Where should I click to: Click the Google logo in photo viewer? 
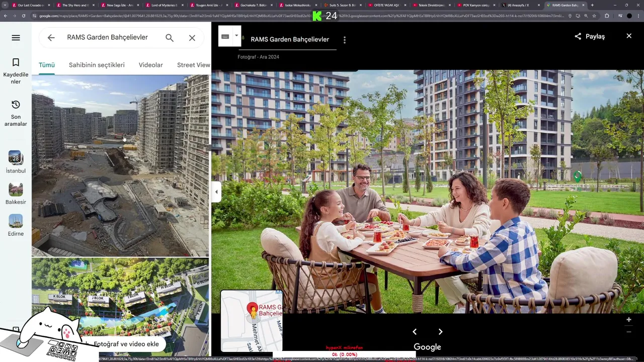427,347
